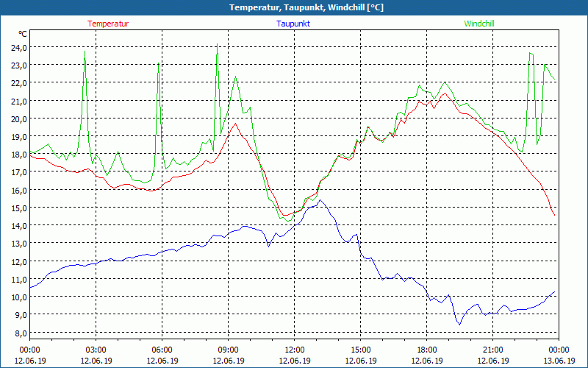Click the 15:00 time axis label
The image size is (588, 368).
[361, 350]
